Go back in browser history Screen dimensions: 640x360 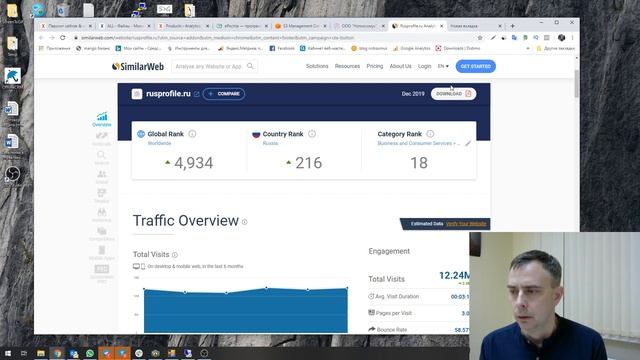coord(41,38)
